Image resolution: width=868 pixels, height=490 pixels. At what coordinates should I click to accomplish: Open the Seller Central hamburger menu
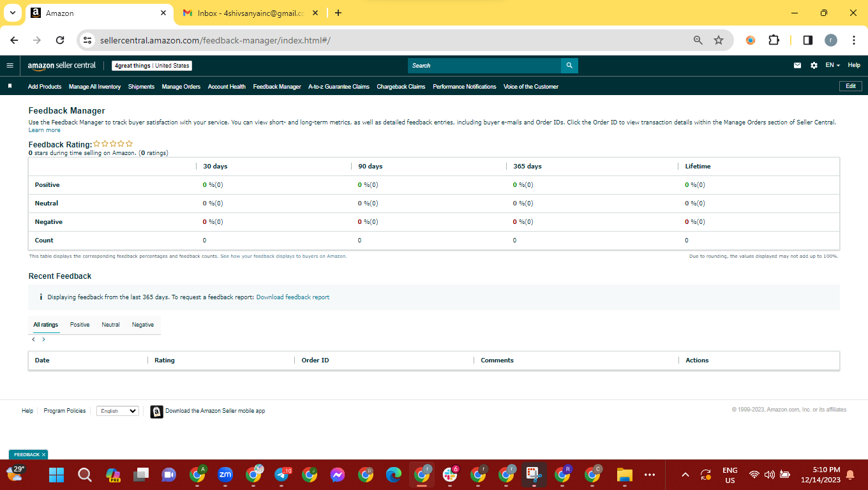(x=10, y=65)
